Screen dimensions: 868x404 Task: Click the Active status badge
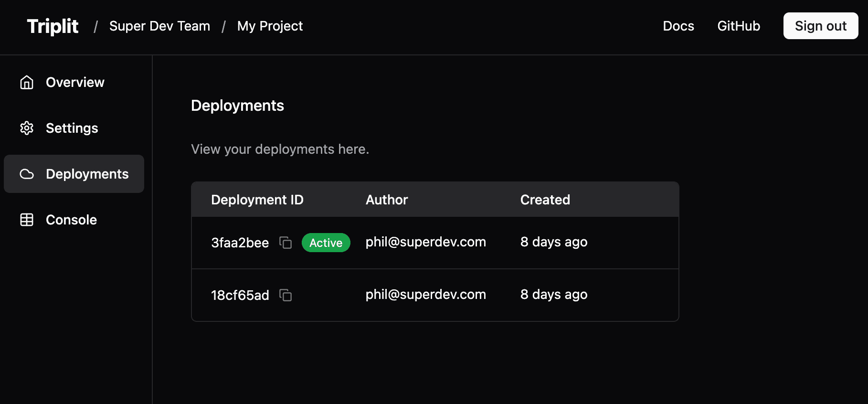(x=326, y=243)
